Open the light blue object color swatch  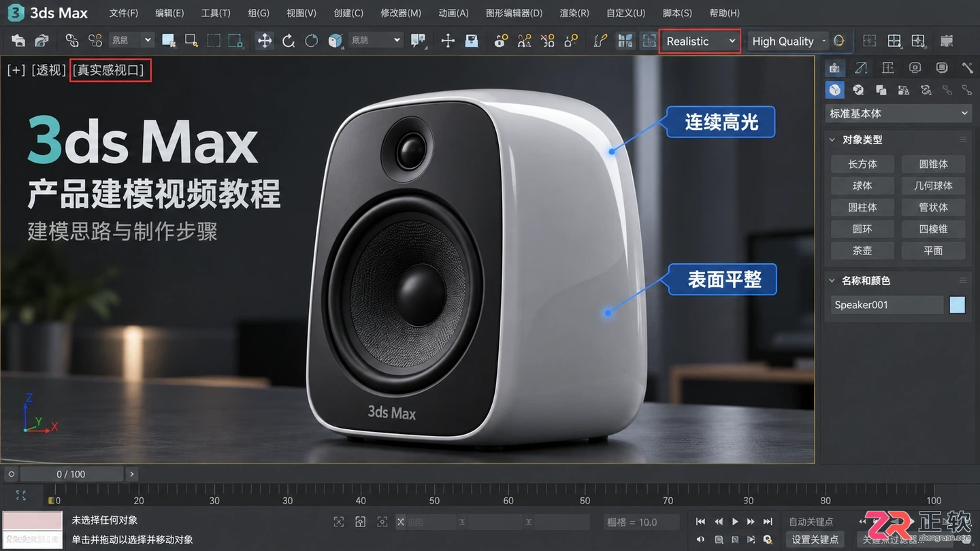pos(958,305)
